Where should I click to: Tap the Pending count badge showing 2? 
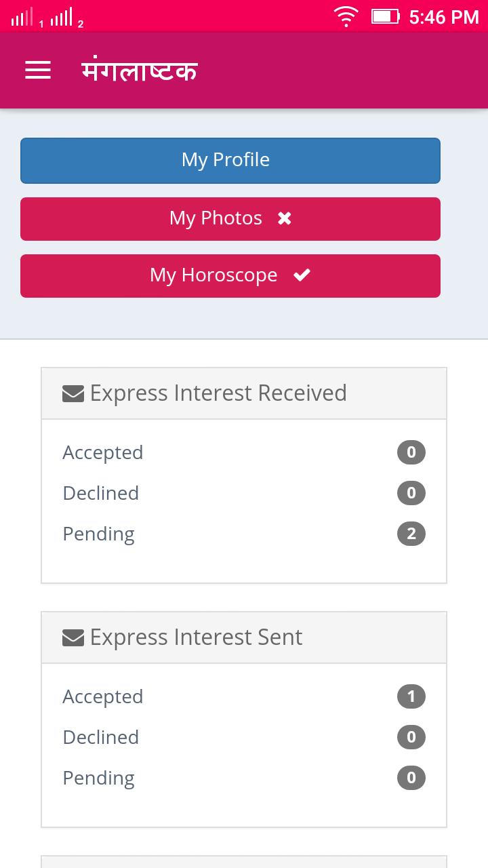(x=411, y=534)
